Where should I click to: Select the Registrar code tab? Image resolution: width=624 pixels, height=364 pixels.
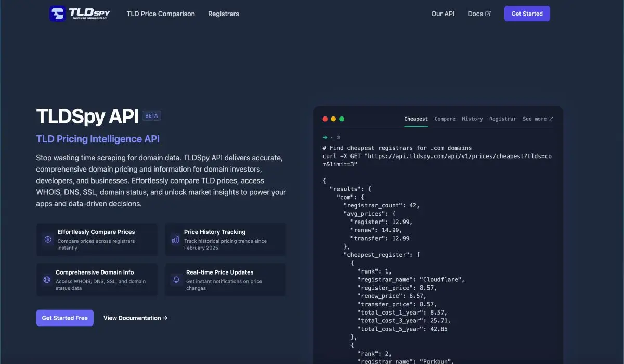(x=502, y=119)
